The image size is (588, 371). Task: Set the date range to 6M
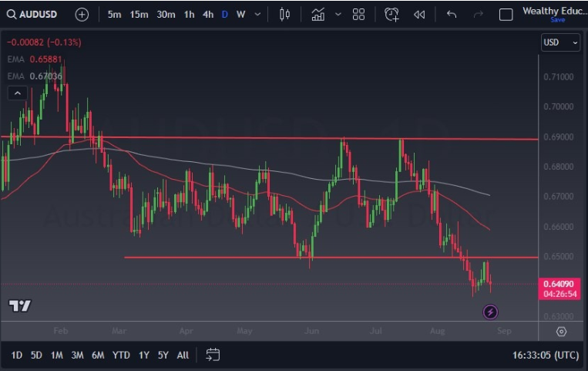(x=98, y=355)
